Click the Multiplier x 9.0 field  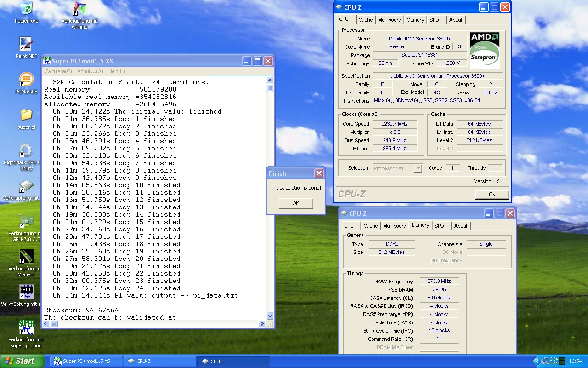coord(395,132)
